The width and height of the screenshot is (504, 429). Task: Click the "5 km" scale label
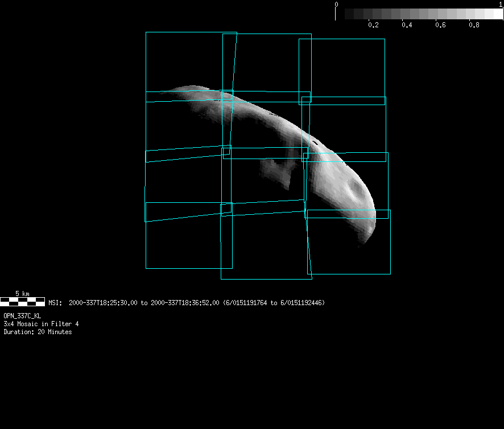pyautogui.click(x=22, y=293)
